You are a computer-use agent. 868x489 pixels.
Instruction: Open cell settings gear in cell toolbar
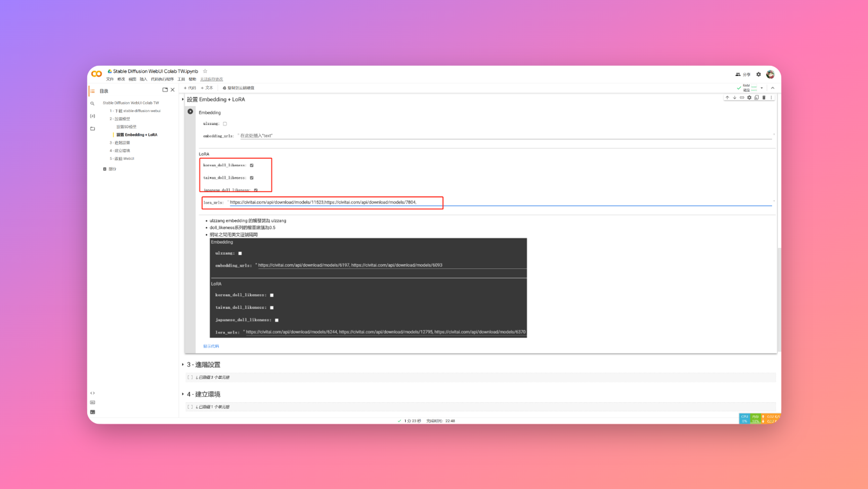(x=750, y=98)
